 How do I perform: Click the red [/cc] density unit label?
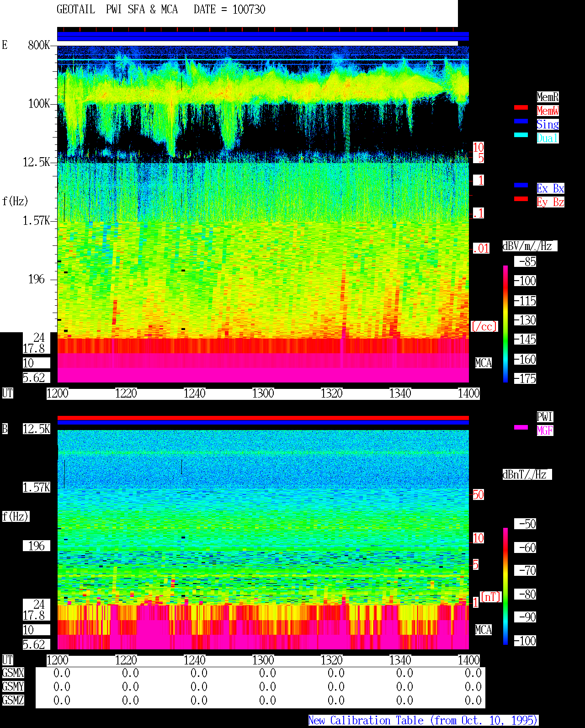[x=484, y=326]
